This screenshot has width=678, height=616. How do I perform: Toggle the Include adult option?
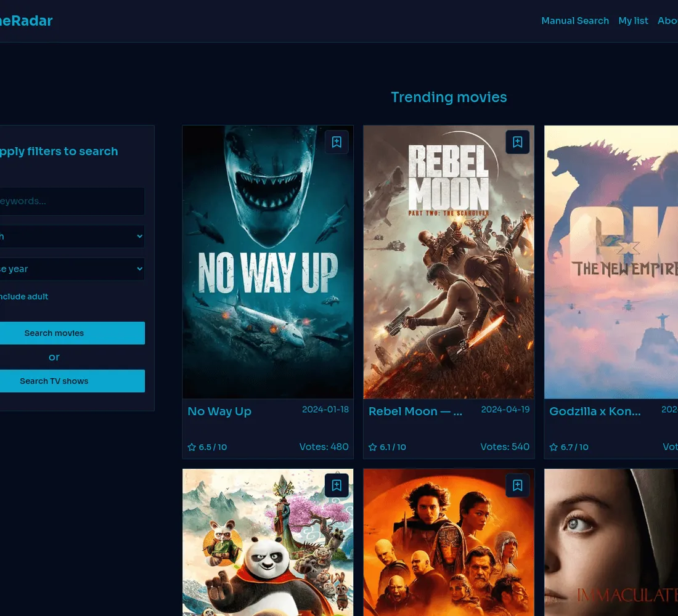(24, 296)
